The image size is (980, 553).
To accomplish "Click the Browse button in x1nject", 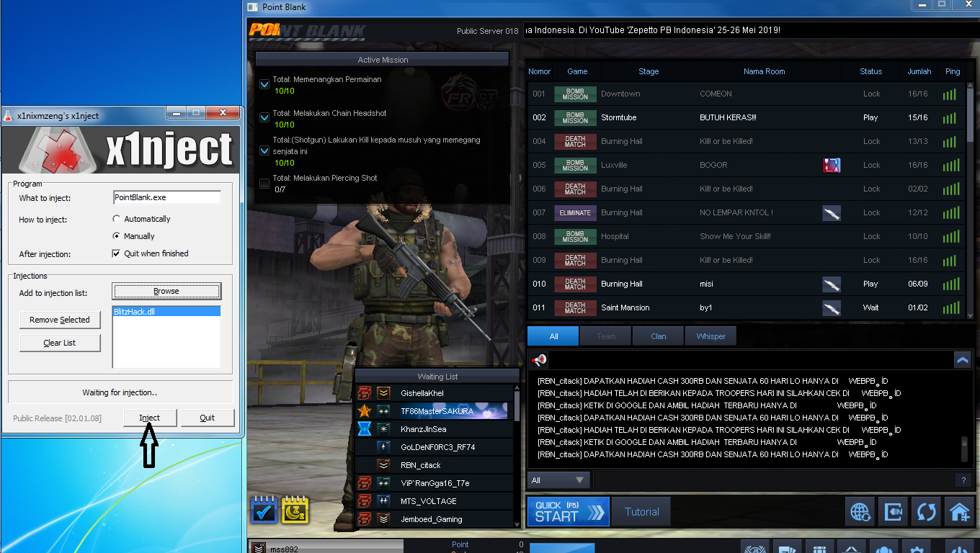I will [x=166, y=291].
